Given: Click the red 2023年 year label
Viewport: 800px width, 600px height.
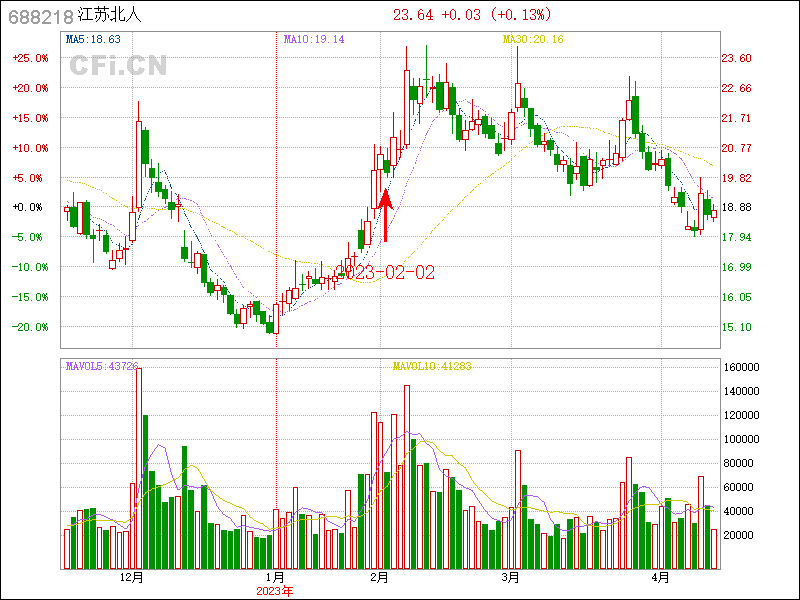Looking at the screenshot, I should (x=275, y=591).
